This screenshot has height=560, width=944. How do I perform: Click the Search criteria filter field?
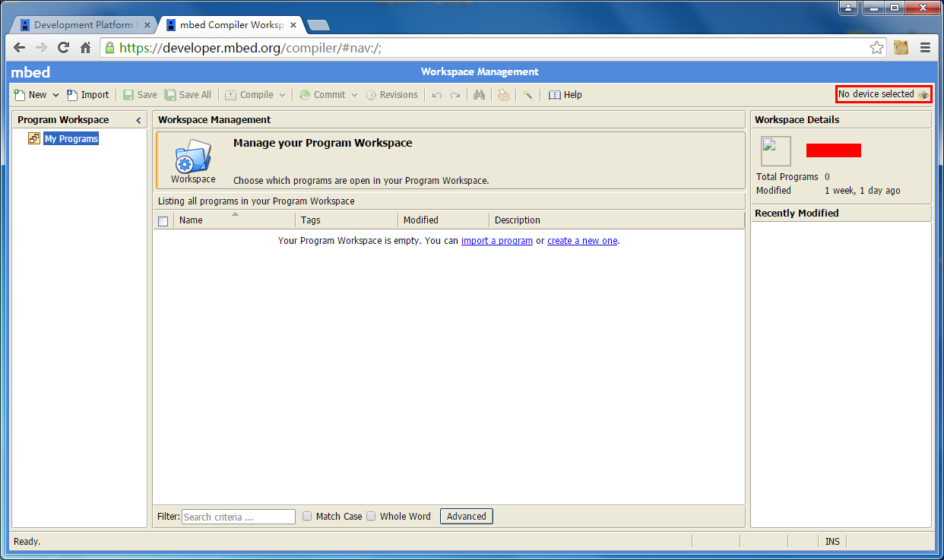(x=238, y=517)
